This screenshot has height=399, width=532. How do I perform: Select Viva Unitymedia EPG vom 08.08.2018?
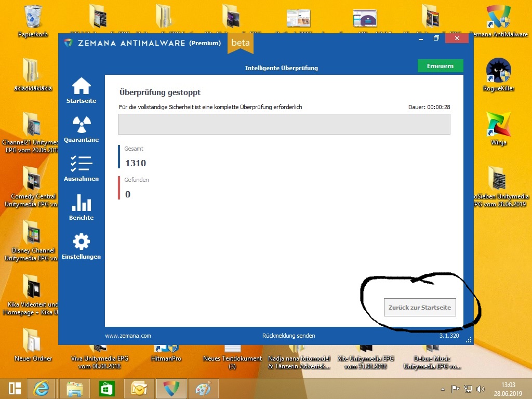99,357
